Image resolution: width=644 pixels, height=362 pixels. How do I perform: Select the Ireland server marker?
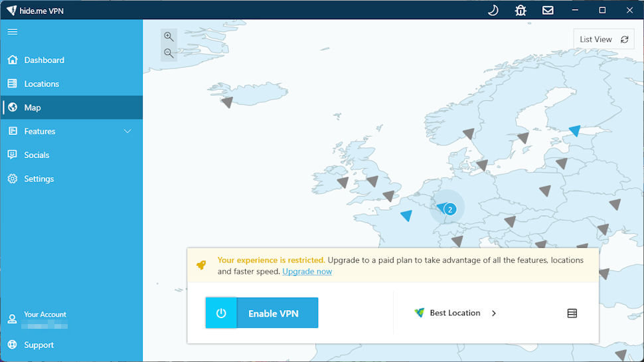pyautogui.click(x=343, y=183)
